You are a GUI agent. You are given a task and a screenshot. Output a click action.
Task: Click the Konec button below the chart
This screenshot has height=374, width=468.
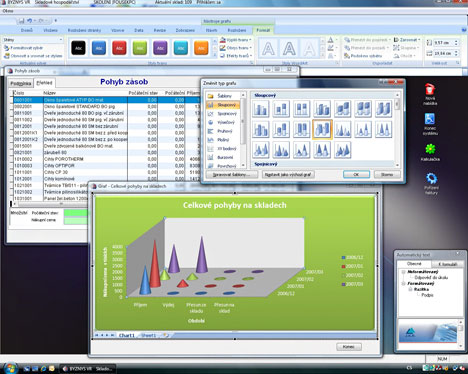[348, 347]
